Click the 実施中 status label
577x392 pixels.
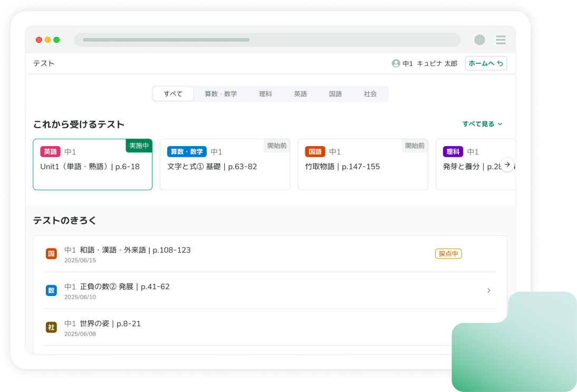tap(139, 146)
